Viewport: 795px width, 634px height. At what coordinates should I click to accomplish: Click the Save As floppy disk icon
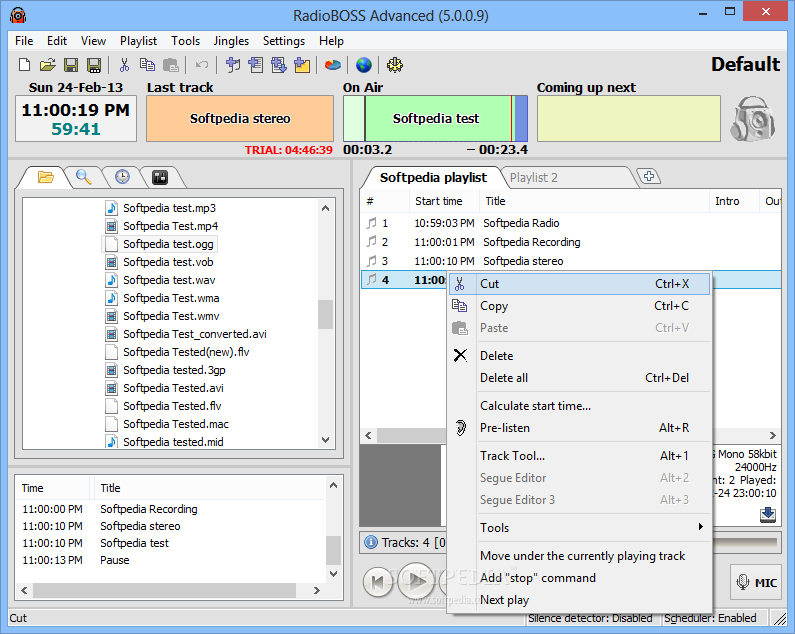(x=94, y=65)
